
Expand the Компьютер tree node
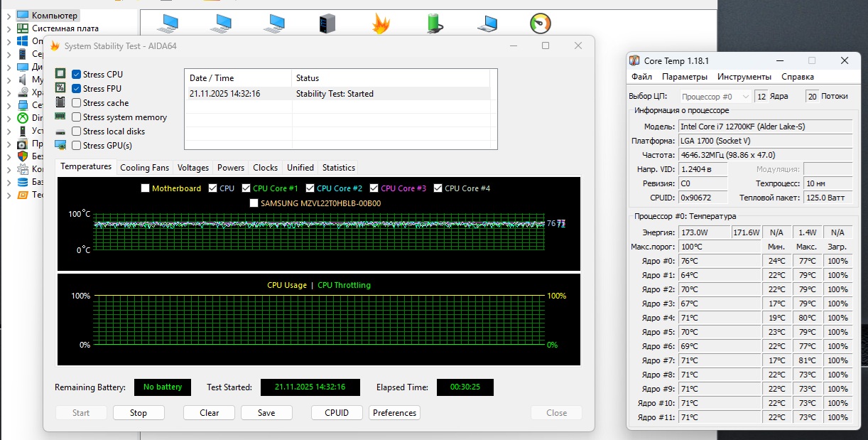coord(8,15)
